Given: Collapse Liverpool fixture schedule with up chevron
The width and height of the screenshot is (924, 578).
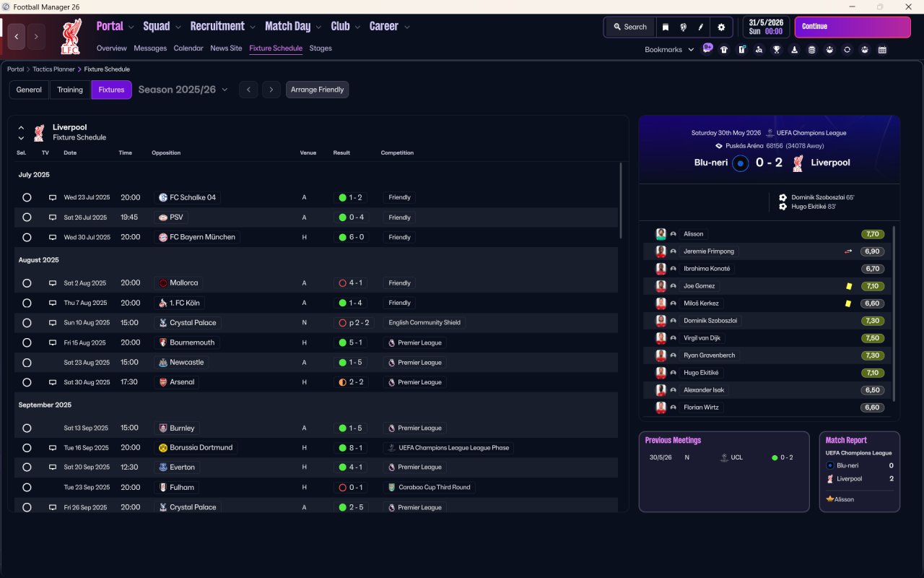Looking at the screenshot, I should tap(21, 128).
